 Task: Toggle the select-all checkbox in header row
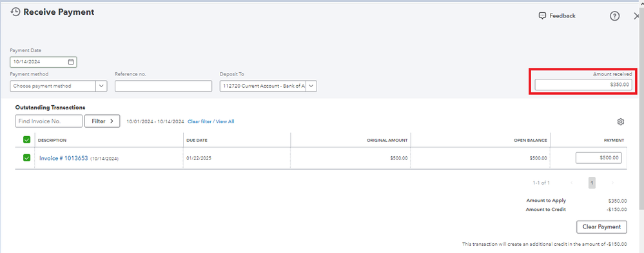point(26,140)
